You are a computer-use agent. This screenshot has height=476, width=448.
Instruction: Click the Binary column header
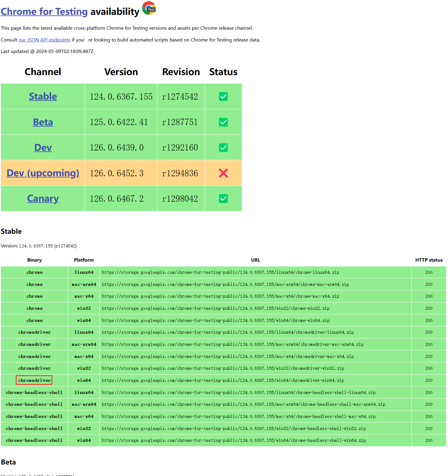[35, 260]
